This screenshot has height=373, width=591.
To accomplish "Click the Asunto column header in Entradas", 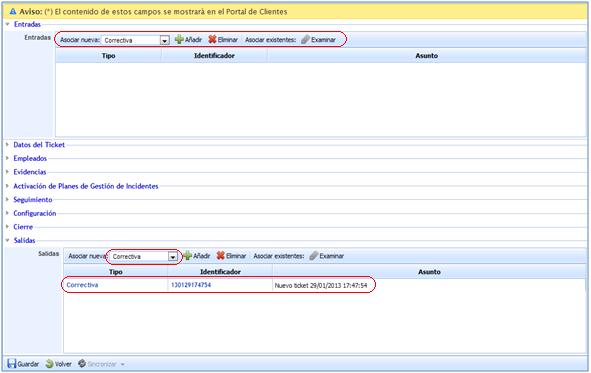I will pos(427,56).
